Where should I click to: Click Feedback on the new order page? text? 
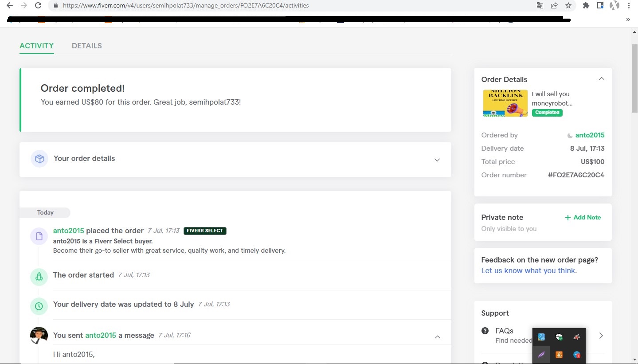pyautogui.click(x=540, y=260)
